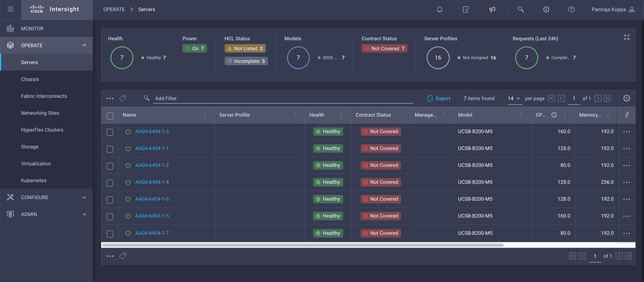
Task: Open row actions menu for AA04-6454-1-5
Action: (x=626, y=216)
